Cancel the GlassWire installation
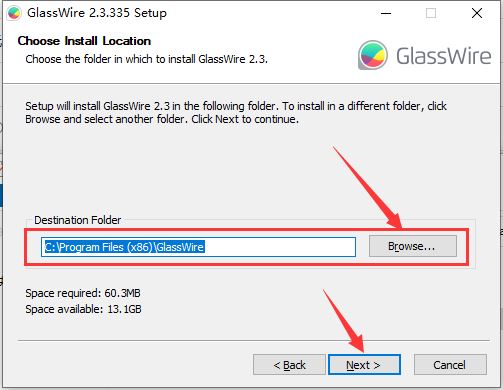This screenshot has width=503, height=390. tap(450, 365)
